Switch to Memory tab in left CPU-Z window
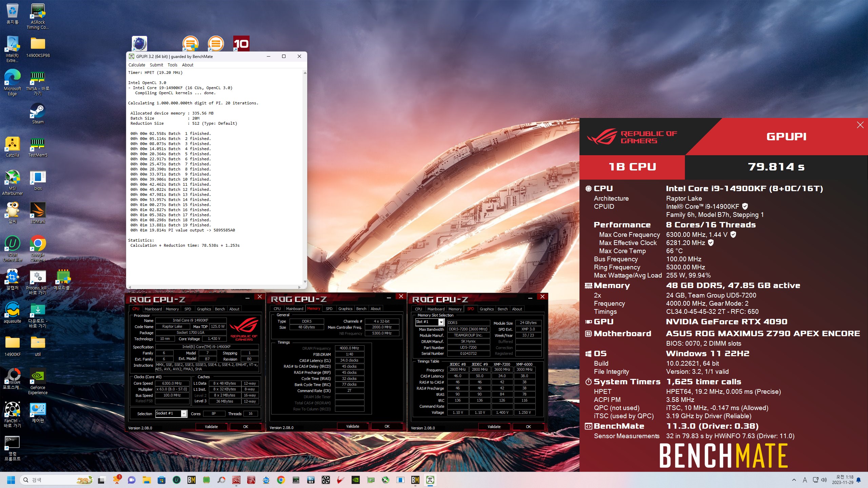Image resolution: width=868 pixels, height=488 pixels. click(172, 309)
